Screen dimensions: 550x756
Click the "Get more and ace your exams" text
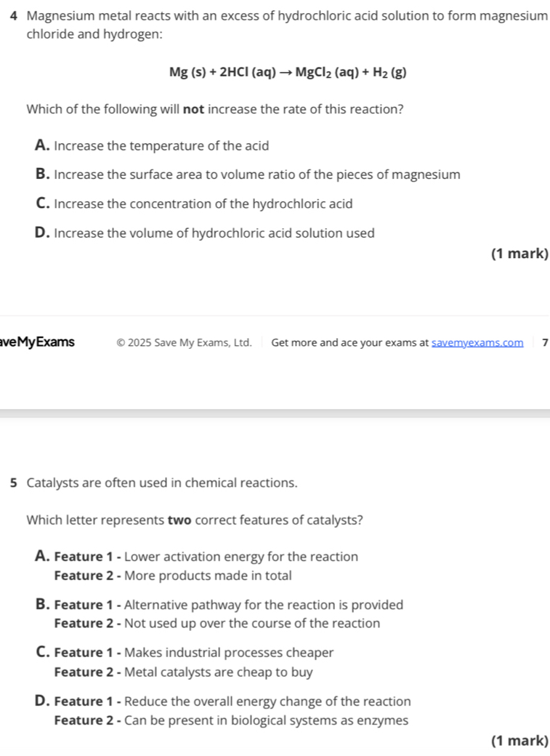pyautogui.click(x=349, y=342)
